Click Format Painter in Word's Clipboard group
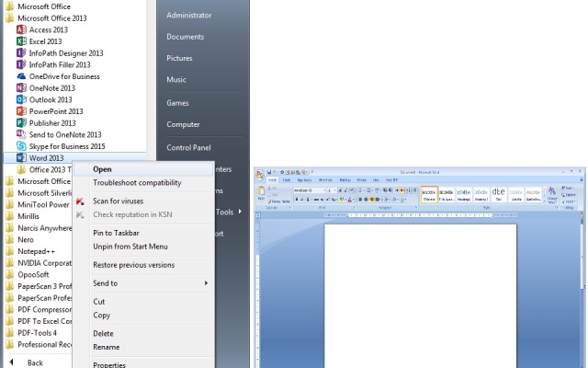This screenshot has height=368, width=588. click(x=278, y=201)
